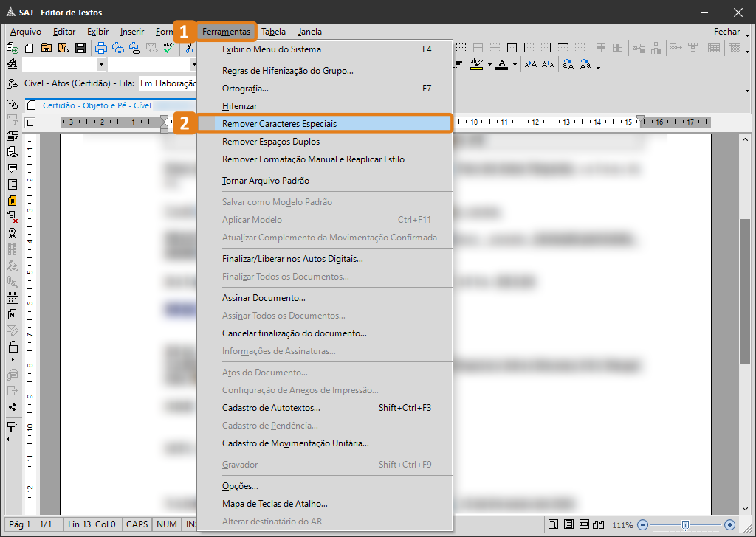The width and height of the screenshot is (756, 537).
Task: Select Remover Espaços Duplos menu item
Action: 325,142
